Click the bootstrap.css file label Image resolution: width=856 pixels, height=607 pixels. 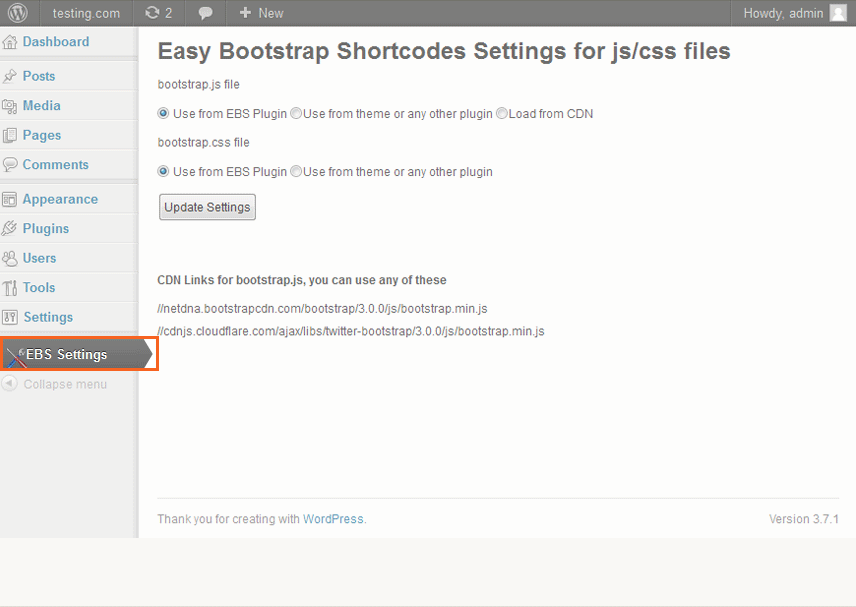tap(203, 142)
